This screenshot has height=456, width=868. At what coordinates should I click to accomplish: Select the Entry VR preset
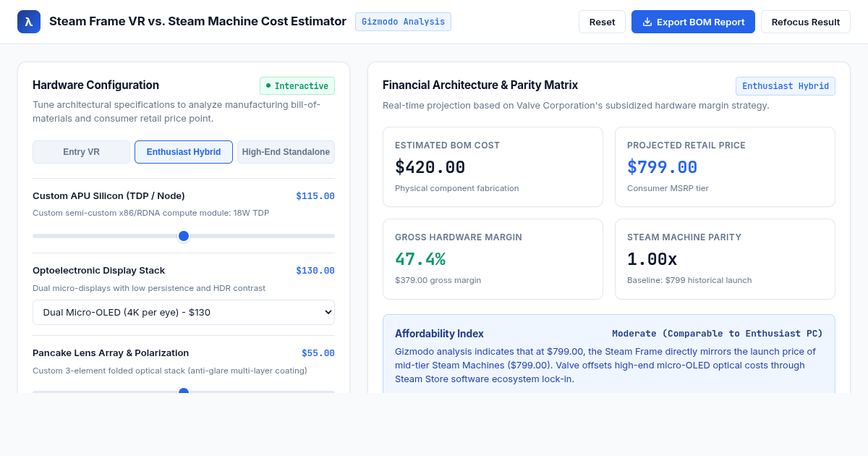tap(81, 152)
